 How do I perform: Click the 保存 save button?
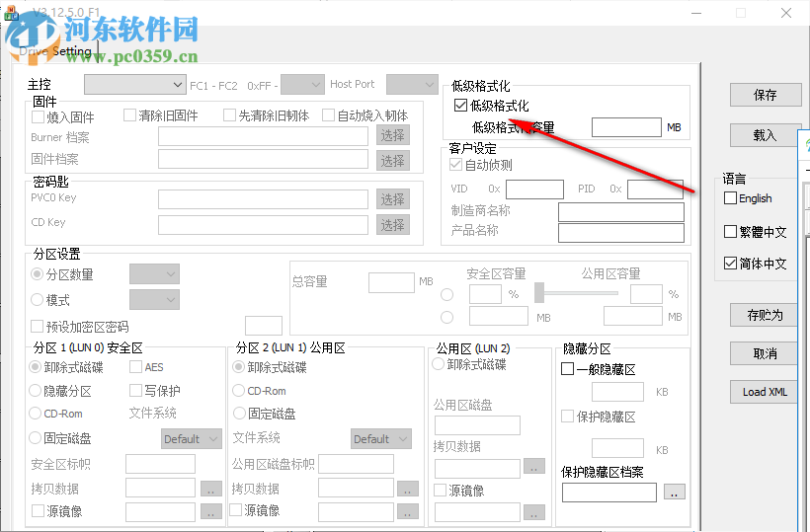(766, 95)
